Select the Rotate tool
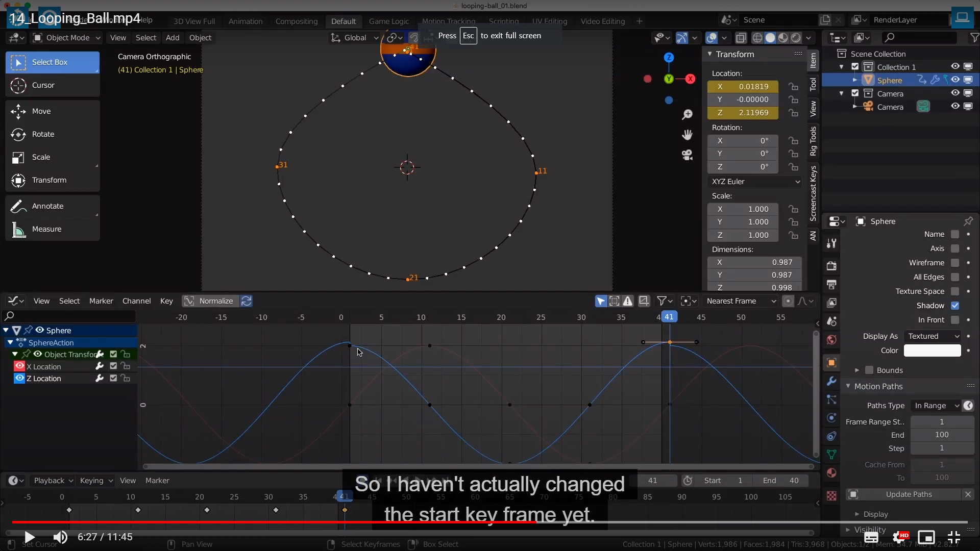Viewport: 980px width, 551px height. coord(43,134)
